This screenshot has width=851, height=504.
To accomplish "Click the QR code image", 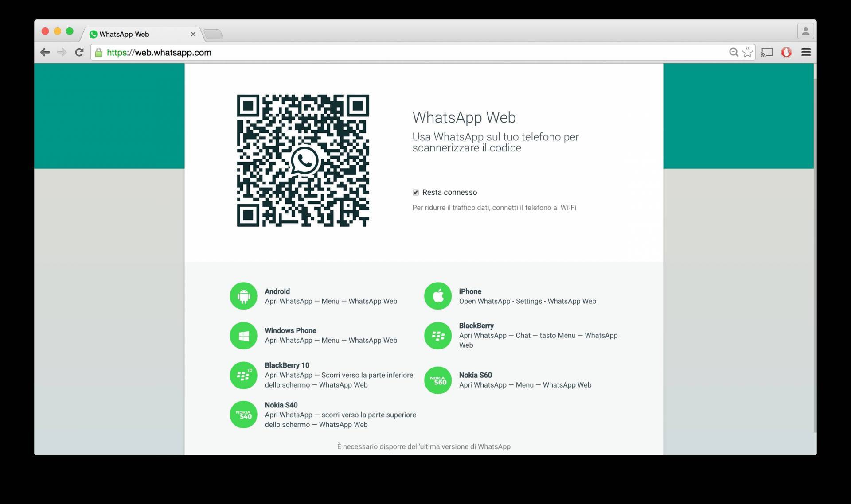I will 303,161.
